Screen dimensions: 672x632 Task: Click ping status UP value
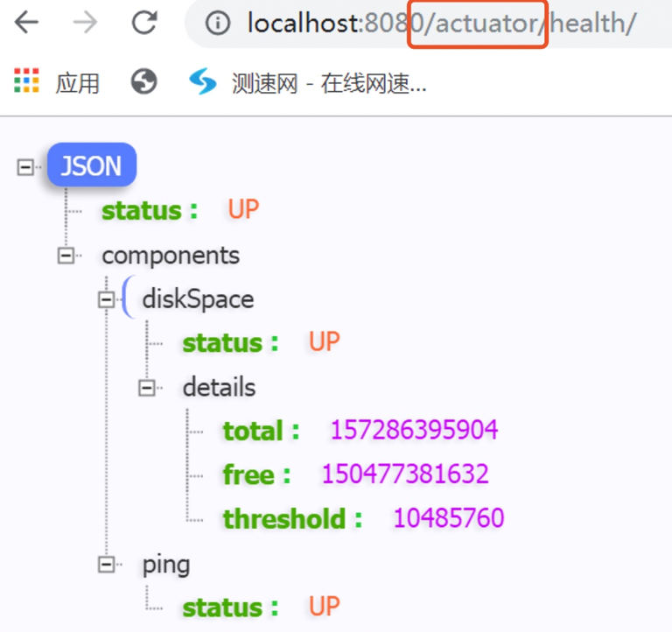325,607
